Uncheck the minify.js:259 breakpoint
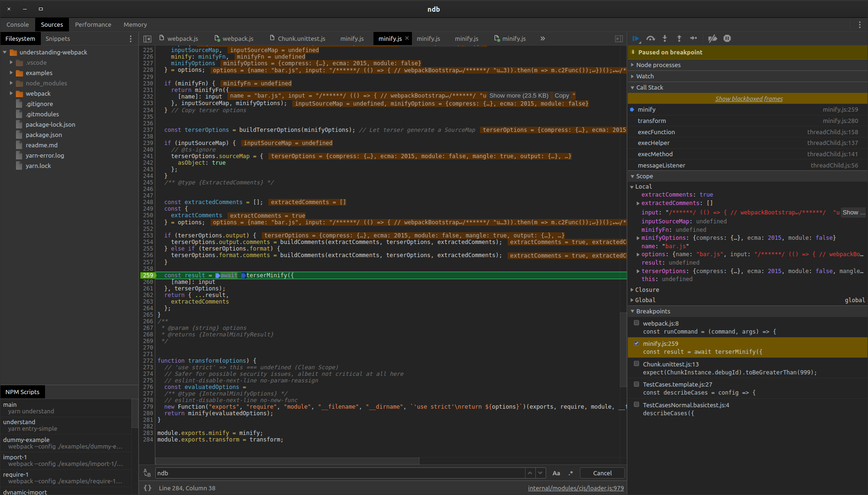Screen dimensions: 868x495 636,343
